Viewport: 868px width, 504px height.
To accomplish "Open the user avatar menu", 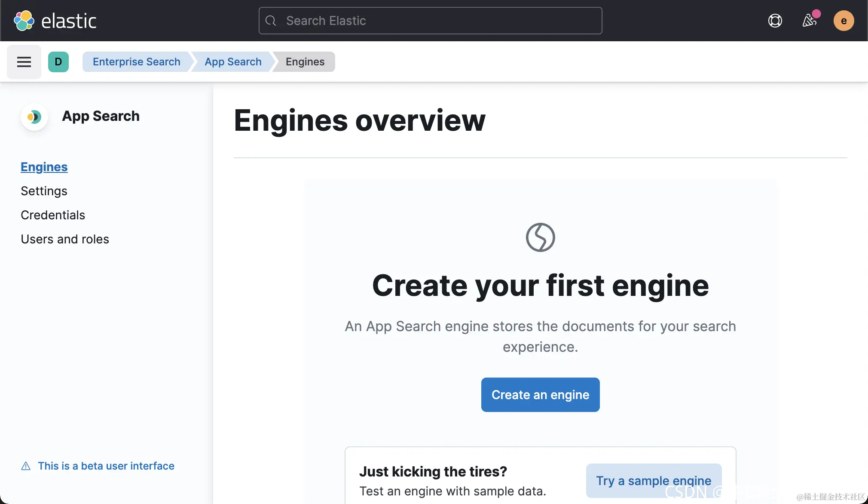I will tap(844, 21).
